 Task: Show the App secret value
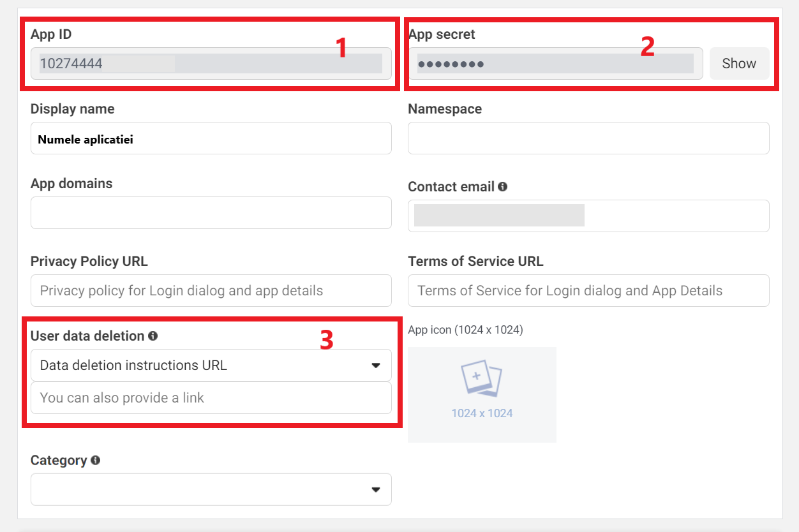(738, 64)
